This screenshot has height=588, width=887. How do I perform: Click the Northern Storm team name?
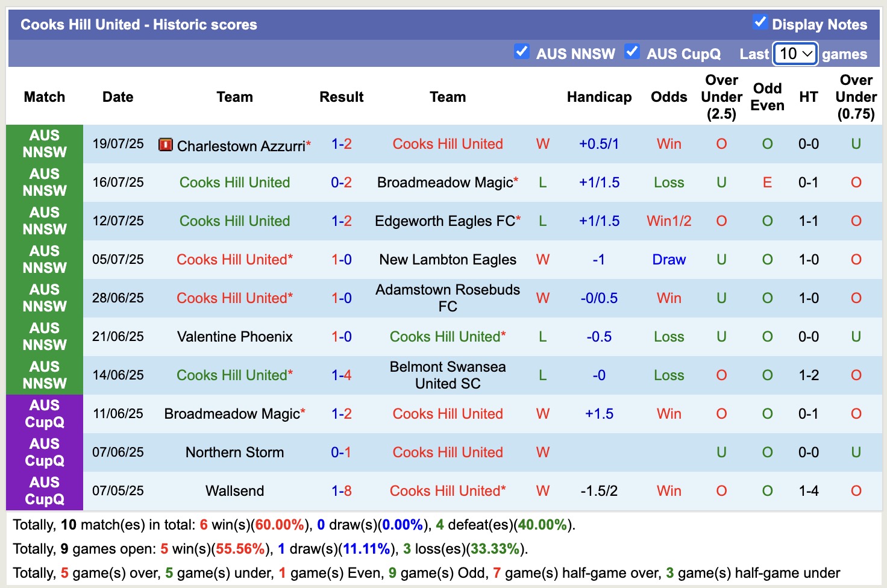click(234, 452)
